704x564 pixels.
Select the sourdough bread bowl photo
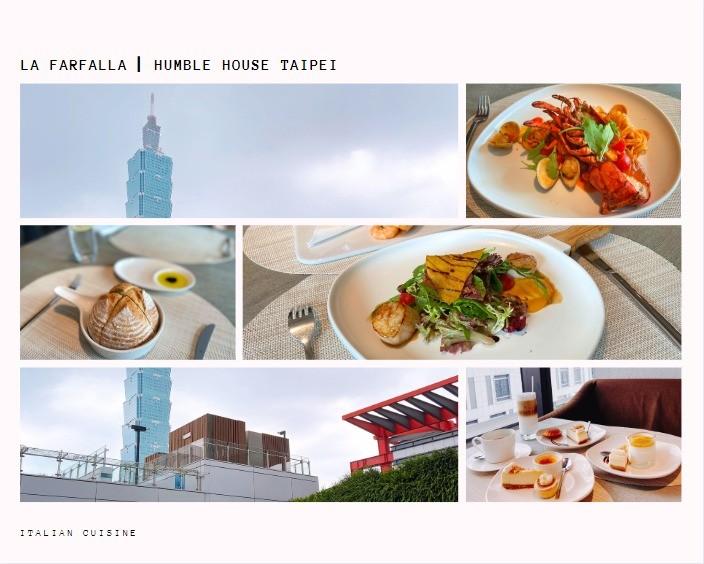click(128, 292)
